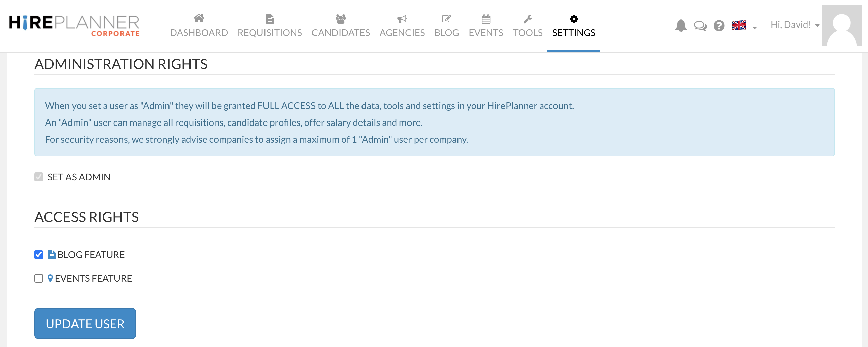The width and height of the screenshot is (868, 347).
Task: Uncheck the Blog Feature checkbox
Action: (x=38, y=255)
